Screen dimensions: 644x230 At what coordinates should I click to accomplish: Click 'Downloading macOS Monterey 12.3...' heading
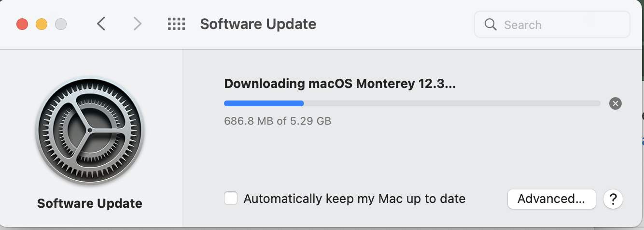coord(340,84)
